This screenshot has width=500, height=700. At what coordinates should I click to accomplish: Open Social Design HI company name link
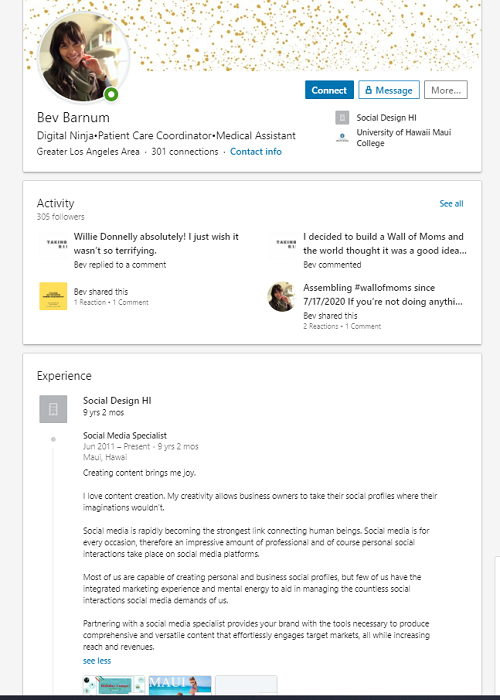tap(117, 401)
